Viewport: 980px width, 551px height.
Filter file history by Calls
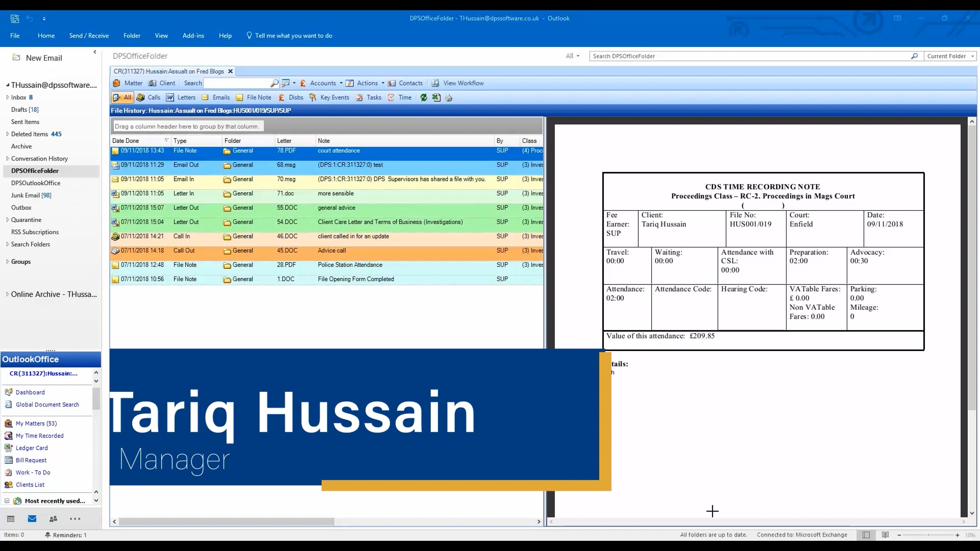(148, 98)
